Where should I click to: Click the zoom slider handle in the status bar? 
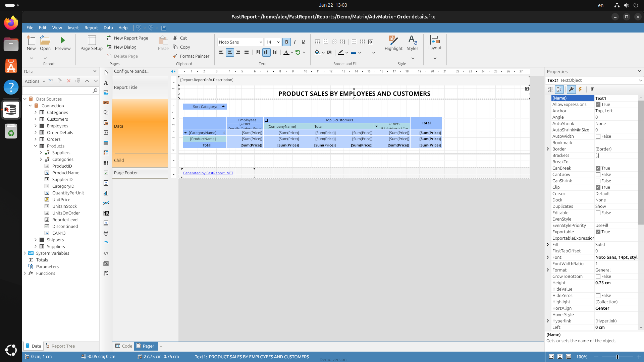pyautogui.click(x=617, y=357)
